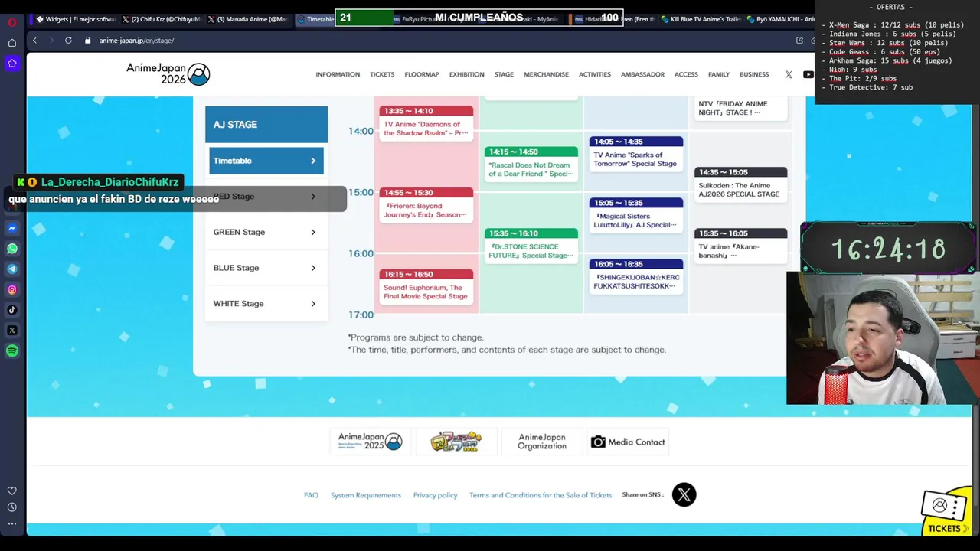Open the FAMILY menu item
The image size is (980, 551).
[x=719, y=74]
